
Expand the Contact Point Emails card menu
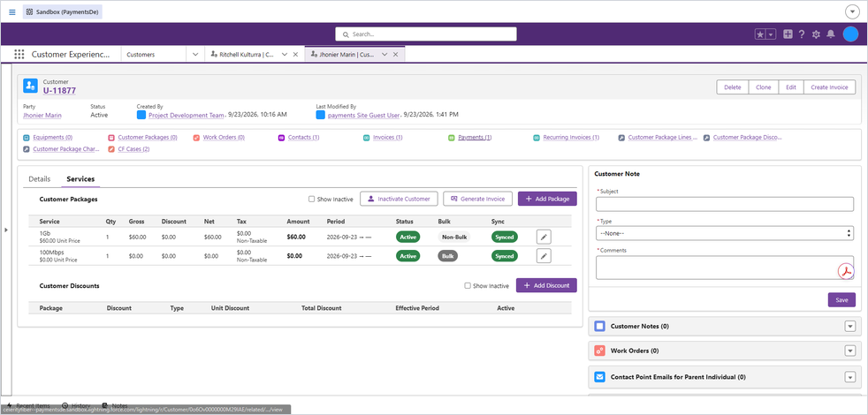click(850, 377)
